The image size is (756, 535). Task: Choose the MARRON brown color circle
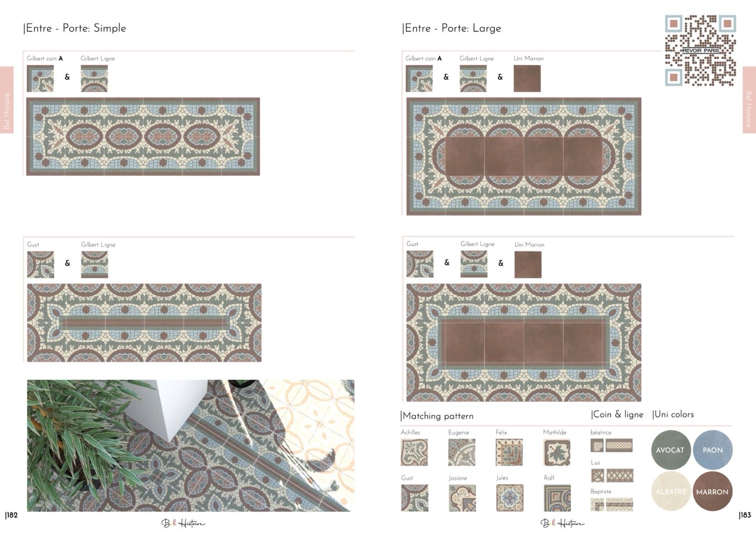click(713, 491)
